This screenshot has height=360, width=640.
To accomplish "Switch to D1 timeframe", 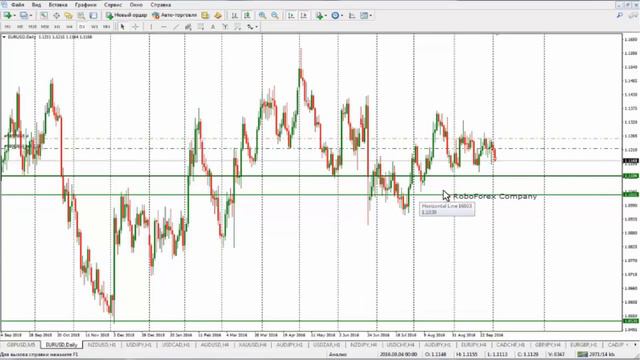I will (82, 27).
